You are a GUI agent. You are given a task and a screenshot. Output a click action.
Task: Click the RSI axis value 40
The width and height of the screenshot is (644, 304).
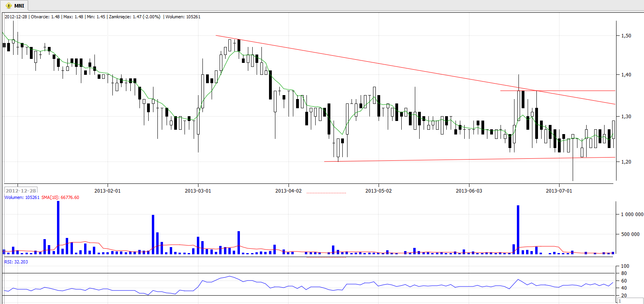[x=624, y=288]
